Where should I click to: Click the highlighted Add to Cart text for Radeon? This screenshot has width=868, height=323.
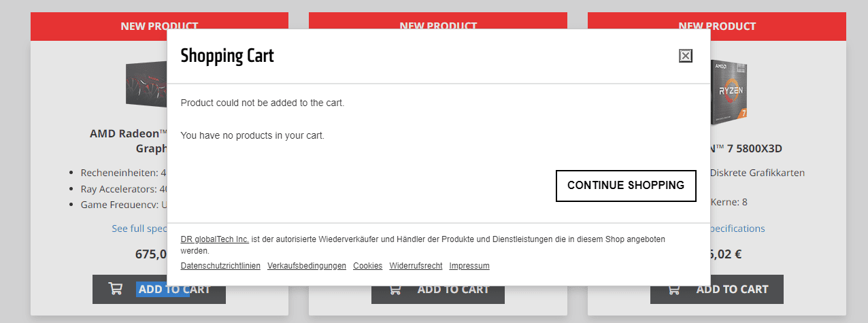click(174, 289)
